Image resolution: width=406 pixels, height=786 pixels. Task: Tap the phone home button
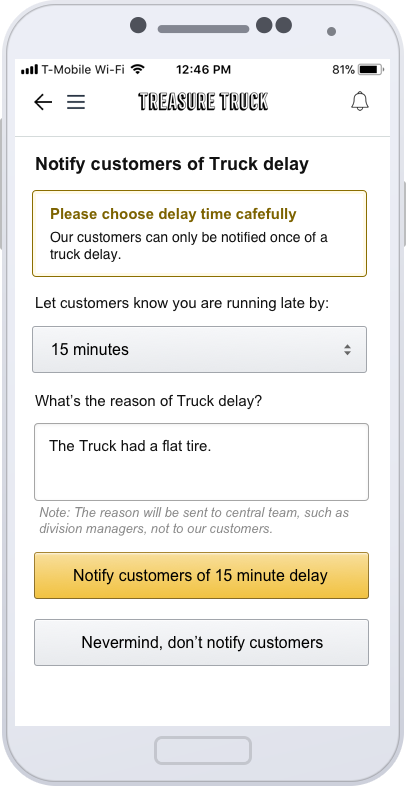tap(203, 750)
